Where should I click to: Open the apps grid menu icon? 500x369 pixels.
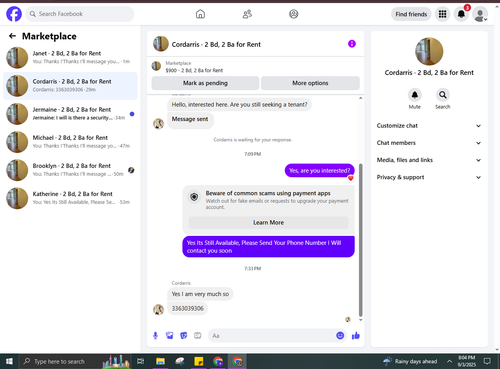point(442,14)
